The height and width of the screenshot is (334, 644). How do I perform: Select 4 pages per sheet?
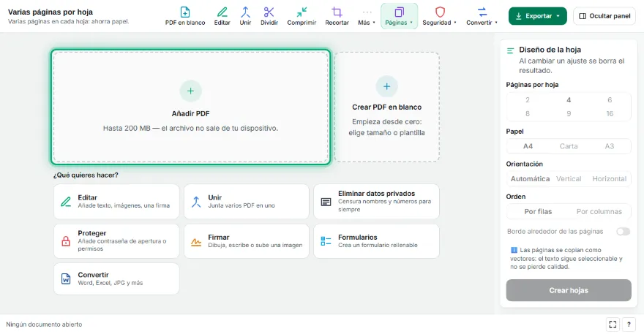click(x=569, y=99)
